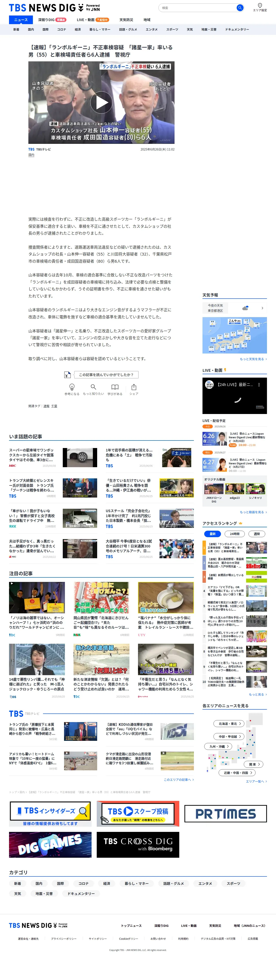Open the 6.26 夜のニュース live thumbnail
This screenshot has width=276, height=980.
point(215,439)
